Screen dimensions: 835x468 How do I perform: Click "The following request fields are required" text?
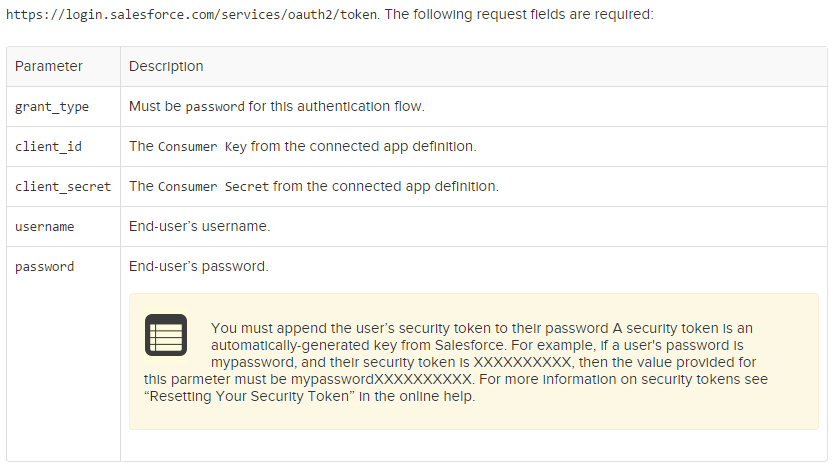[520, 16]
